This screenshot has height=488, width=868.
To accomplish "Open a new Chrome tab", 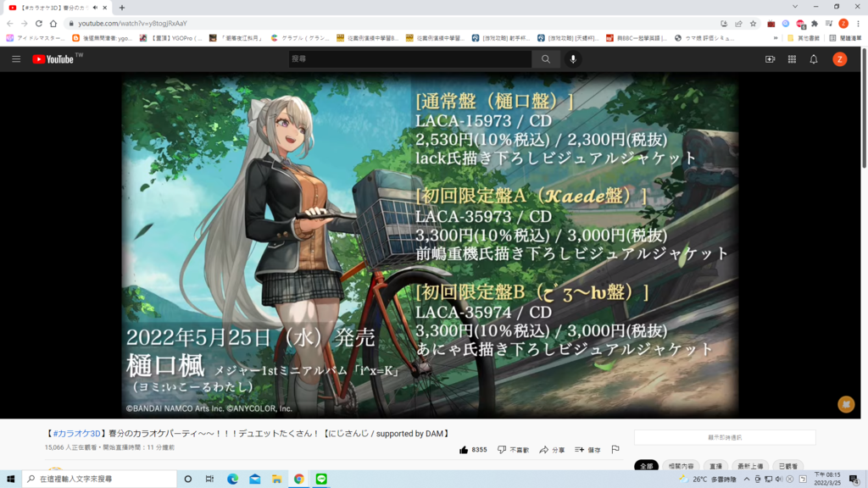I will click(x=122, y=8).
